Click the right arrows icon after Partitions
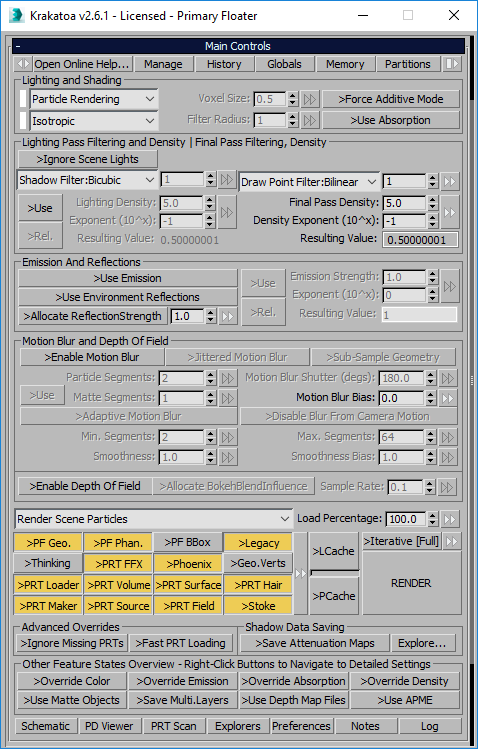 [x=452, y=64]
